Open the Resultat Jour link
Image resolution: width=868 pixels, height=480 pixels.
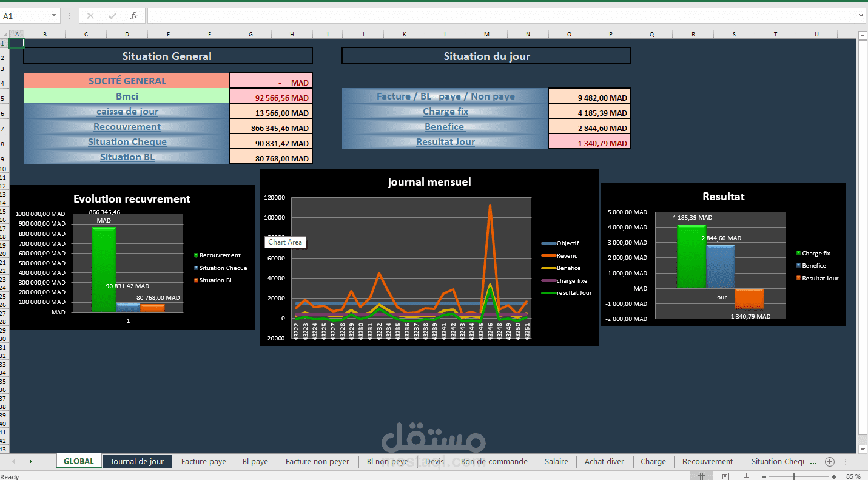(x=446, y=141)
